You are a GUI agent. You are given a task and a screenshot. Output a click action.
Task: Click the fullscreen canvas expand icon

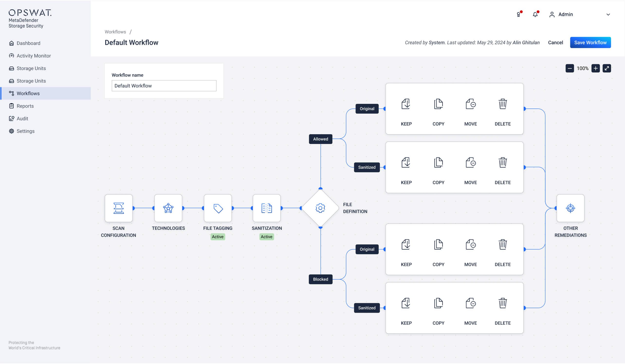(607, 68)
